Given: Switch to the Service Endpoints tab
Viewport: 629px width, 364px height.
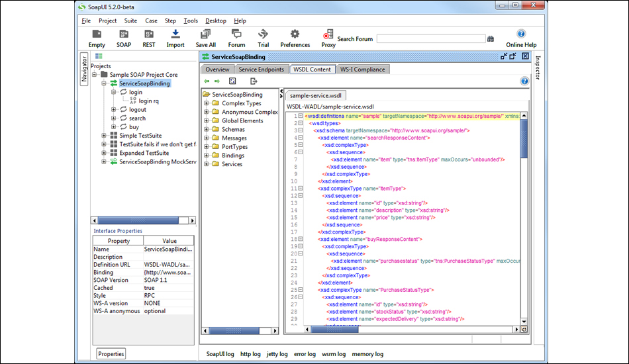Looking at the screenshot, I should (261, 69).
